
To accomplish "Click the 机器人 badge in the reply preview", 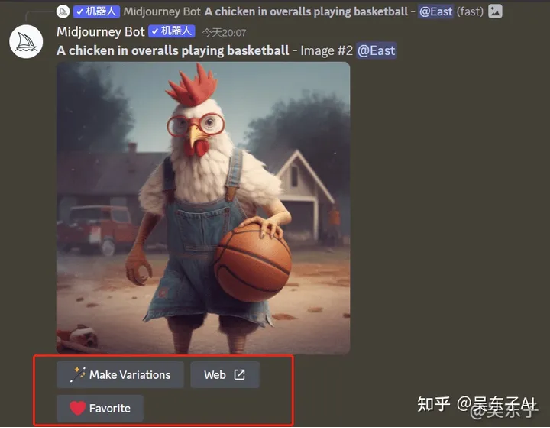I will 96,12.
